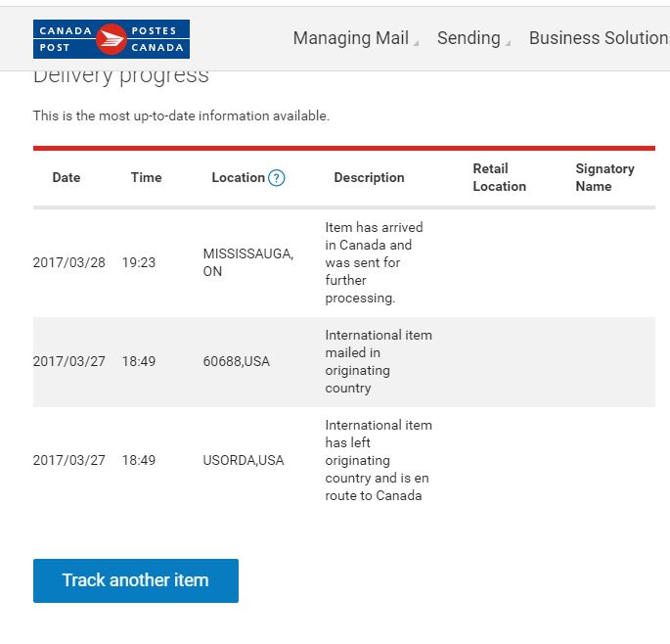Click the Canada Post red wing emblem
This screenshot has width=670, height=644.
click(112, 39)
